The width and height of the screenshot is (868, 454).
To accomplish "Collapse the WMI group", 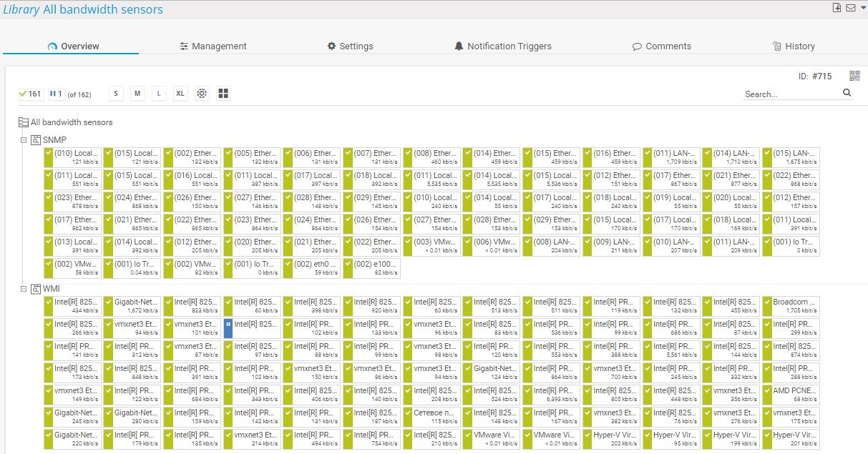I will pos(24,289).
